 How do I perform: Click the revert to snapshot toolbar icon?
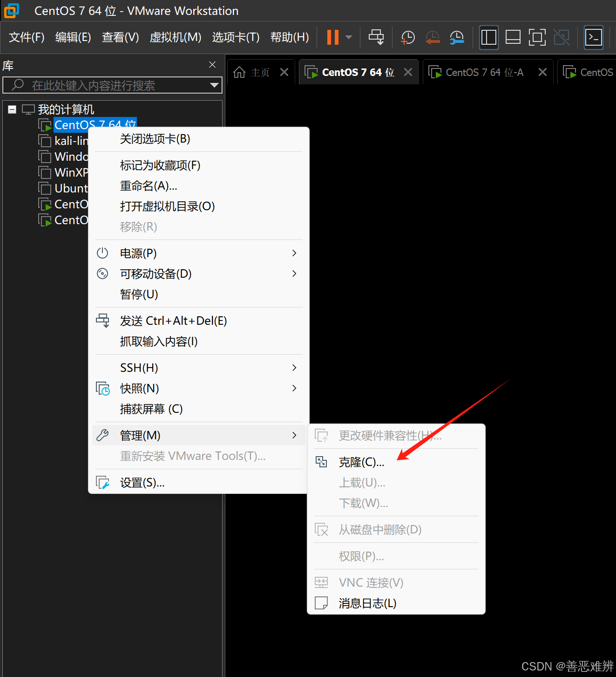[433, 37]
